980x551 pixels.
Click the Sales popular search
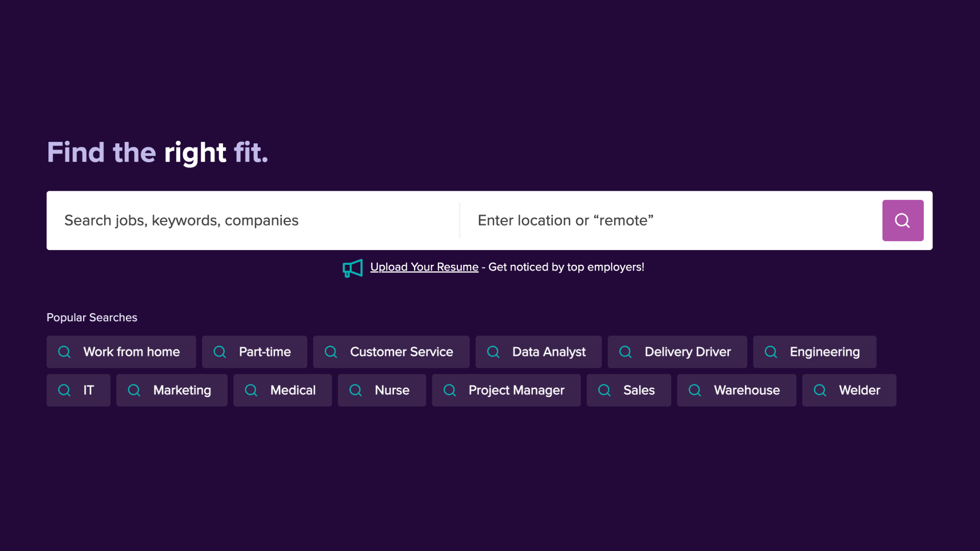629,390
